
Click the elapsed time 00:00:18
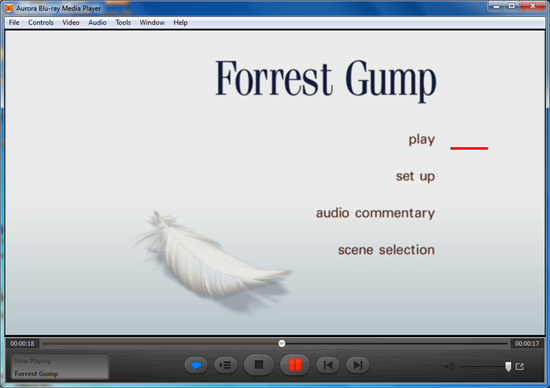point(22,343)
